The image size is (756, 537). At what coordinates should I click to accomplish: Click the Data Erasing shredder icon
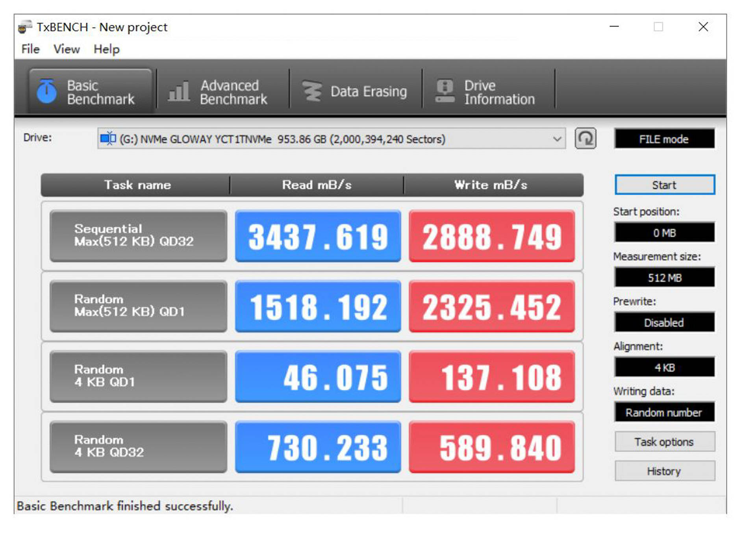(x=312, y=91)
